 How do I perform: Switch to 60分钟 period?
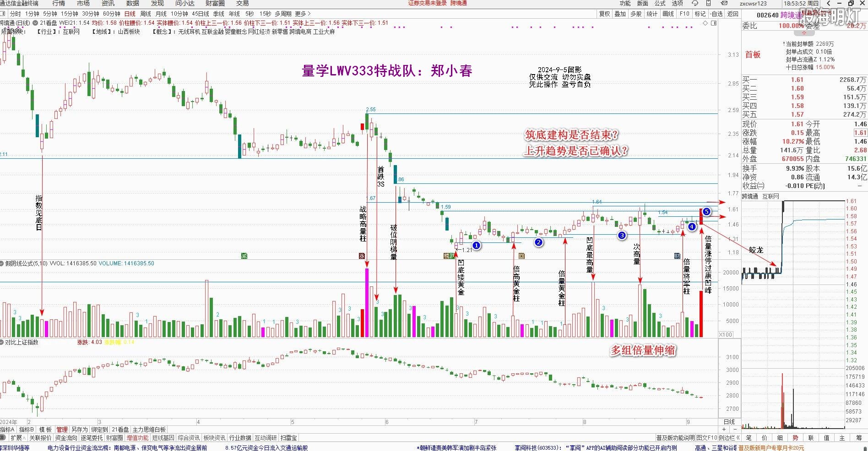pyautogui.click(x=112, y=14)
